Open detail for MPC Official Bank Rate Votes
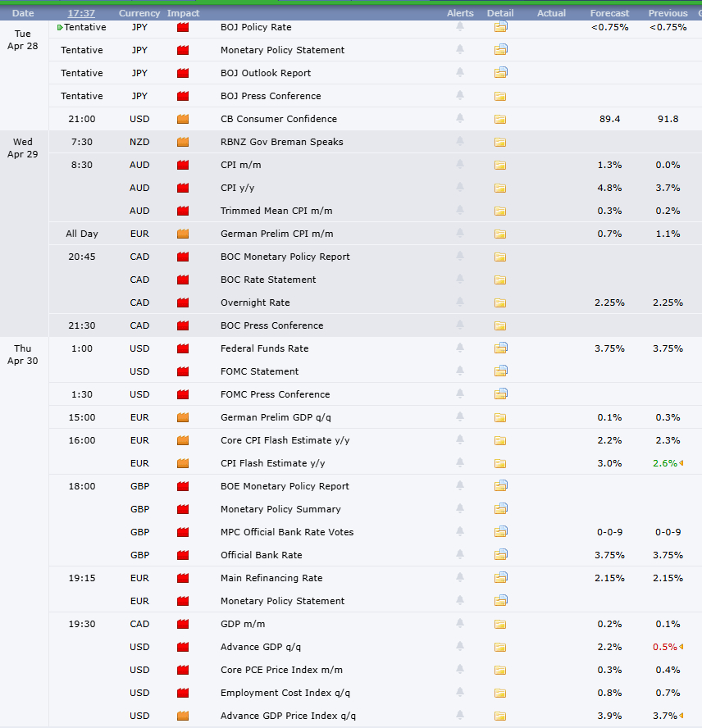 point(500,532)
